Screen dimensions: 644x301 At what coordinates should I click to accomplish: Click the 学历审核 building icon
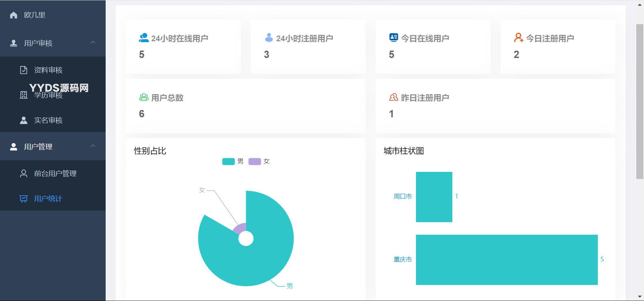pyautogui.click(x=23, y=95)
